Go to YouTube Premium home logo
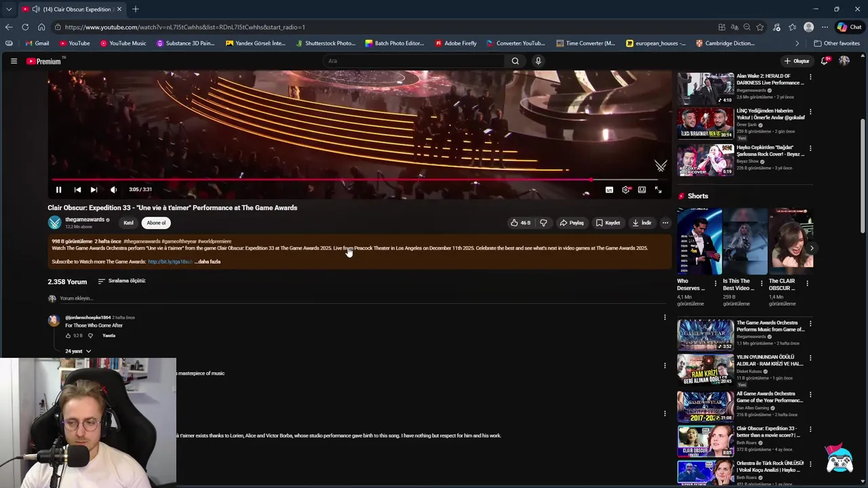Screen dimensions: 868x488 click(x=44, y=61)
